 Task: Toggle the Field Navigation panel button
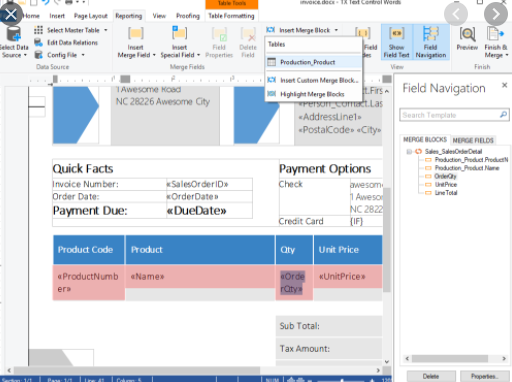431,42
